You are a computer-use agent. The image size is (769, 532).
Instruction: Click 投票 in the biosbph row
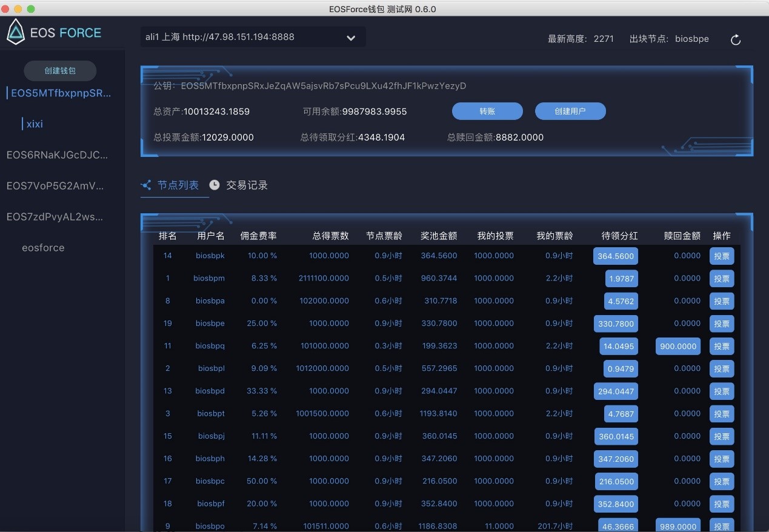[x=722, y=459]
